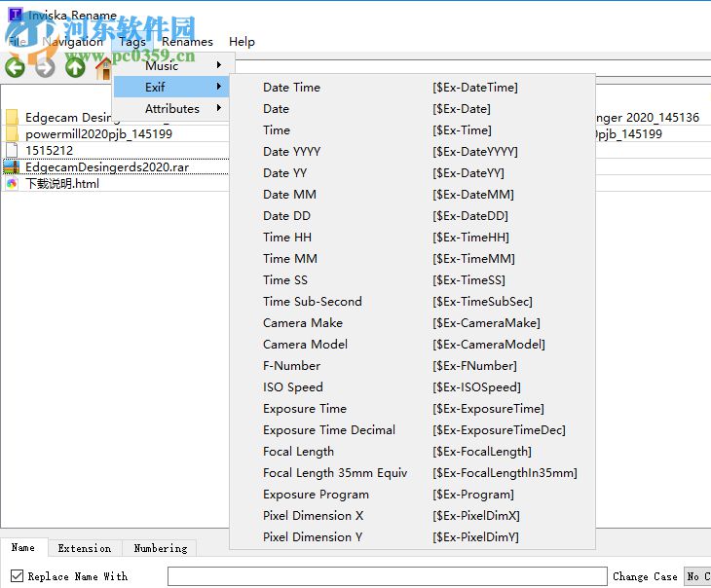Choose the Pixel Dimension X tag
The height and width of the screenshot is (588, 711).
click(x=412, y=515)
